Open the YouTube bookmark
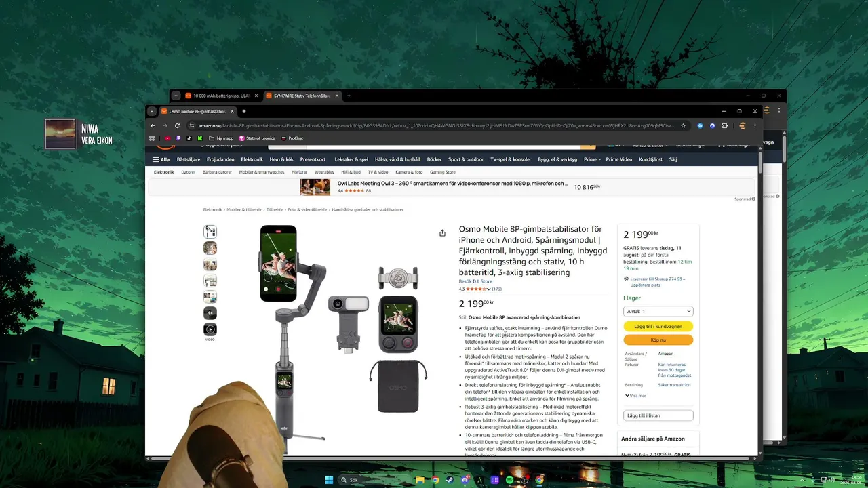 [x=167, y=138]
